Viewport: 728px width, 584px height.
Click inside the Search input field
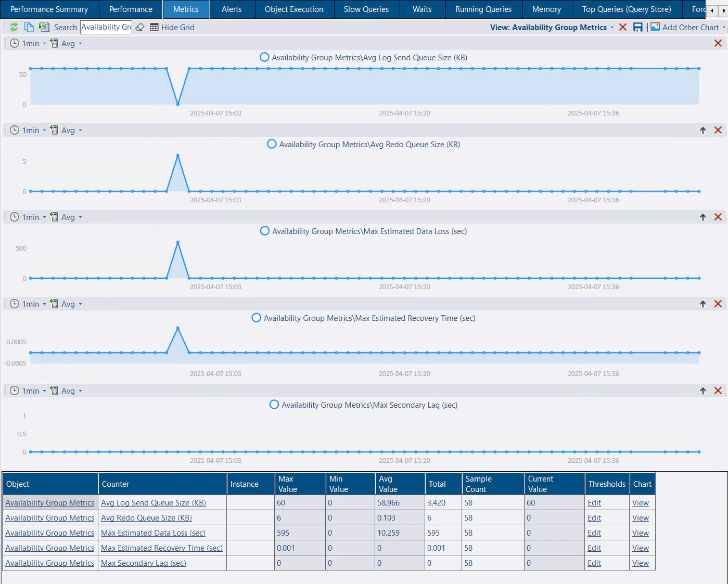click(106, 27)
